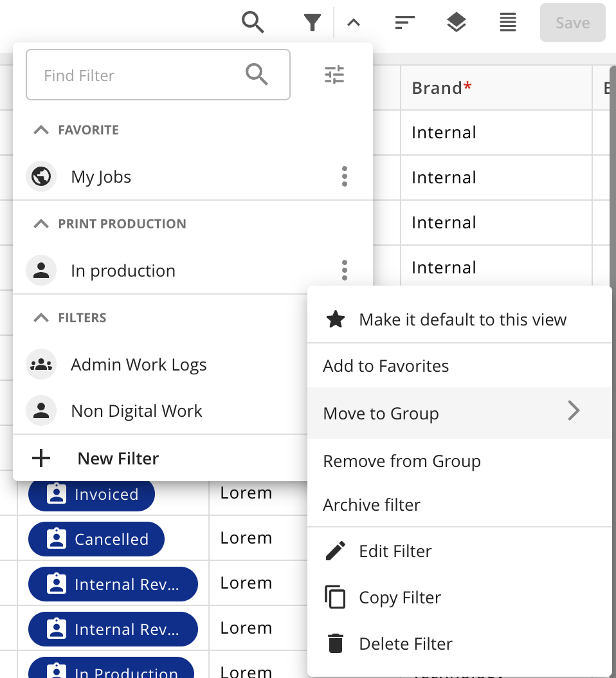Screen dimensions: 616x678
Task: Click the contact icon in Invoiced badge
Action: 57,494
